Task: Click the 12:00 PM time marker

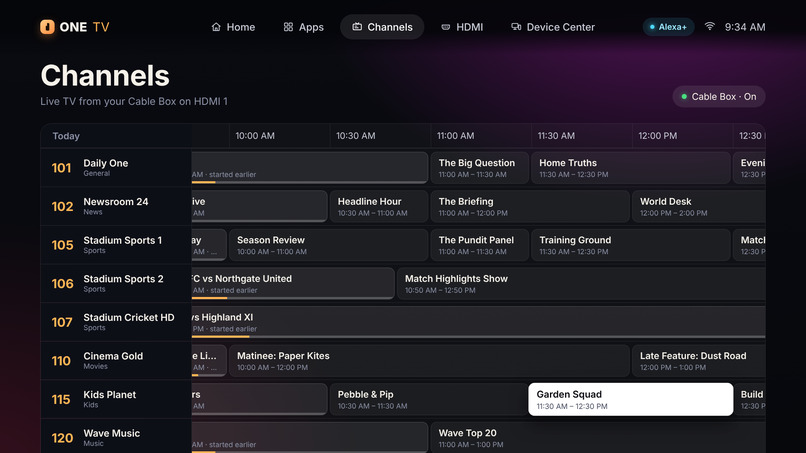Action: point(657,136)
